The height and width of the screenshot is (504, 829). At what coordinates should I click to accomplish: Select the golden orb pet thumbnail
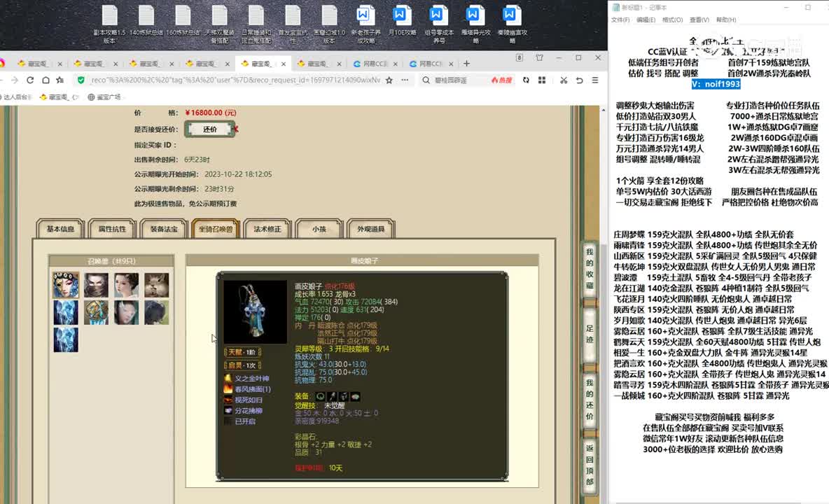coord(96,312)
